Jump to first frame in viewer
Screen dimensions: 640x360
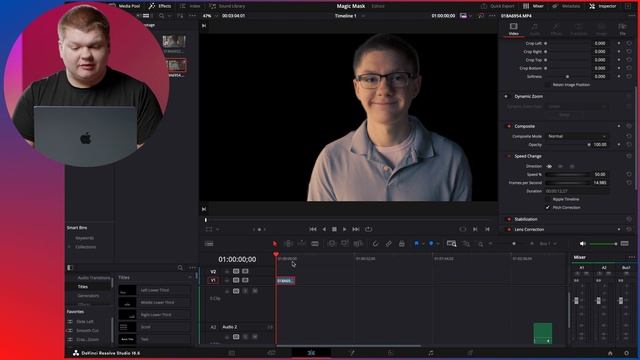click(x=313, y=229)
